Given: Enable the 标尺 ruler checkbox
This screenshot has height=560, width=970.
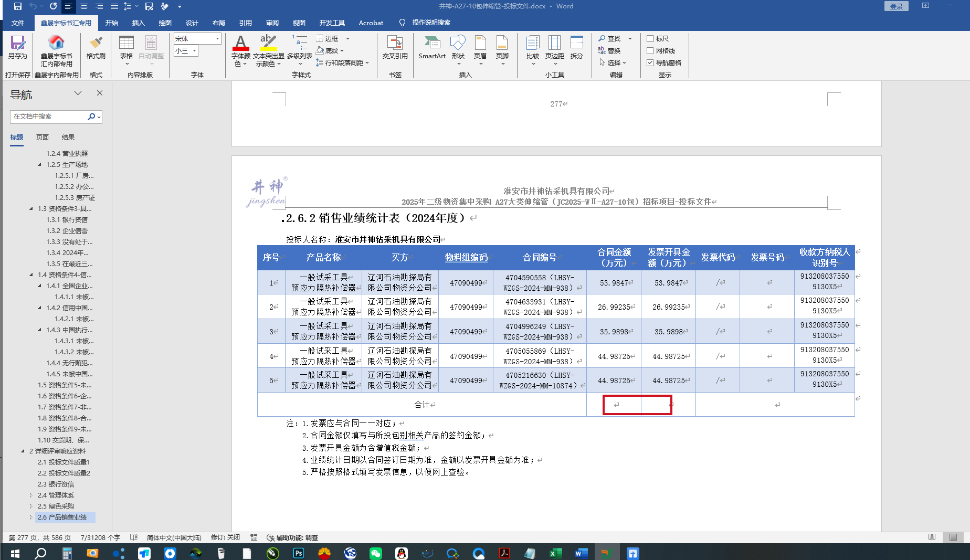Looking at the screenshot, I should [650, 39].
